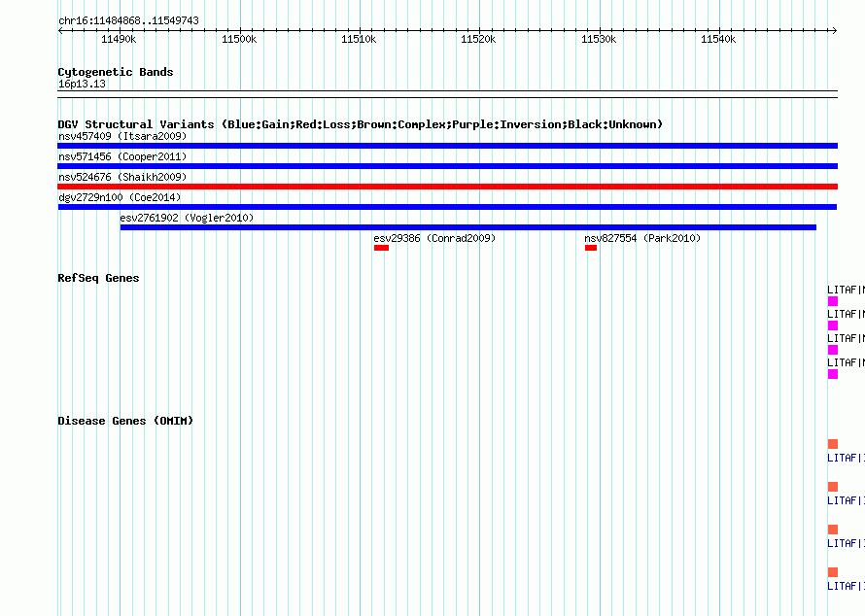The width and height of the screenshot is (865, 616).
Task: Select the 16p13.13 band label
Action: [82, 84]
